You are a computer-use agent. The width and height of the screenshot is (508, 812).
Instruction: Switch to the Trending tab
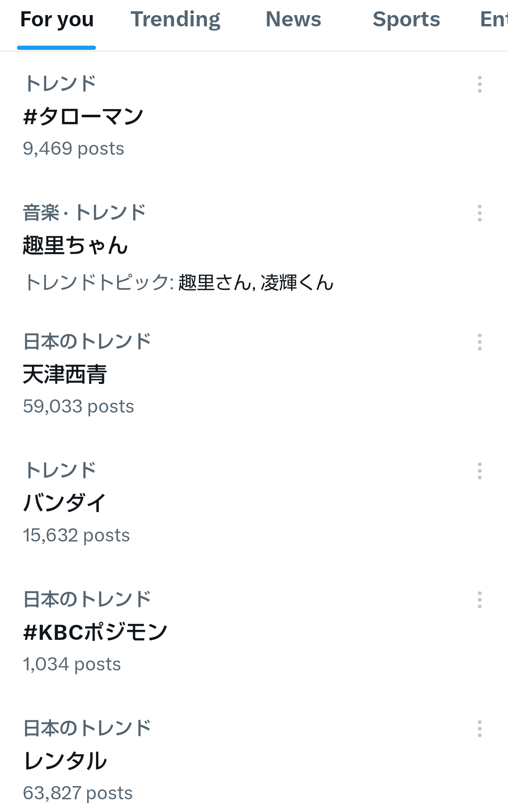pos(175,20)
